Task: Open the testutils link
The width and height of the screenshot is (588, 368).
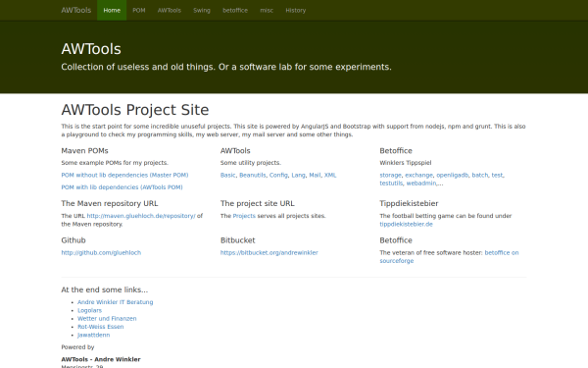Action: pyautogui.click(x=391, y=184)
